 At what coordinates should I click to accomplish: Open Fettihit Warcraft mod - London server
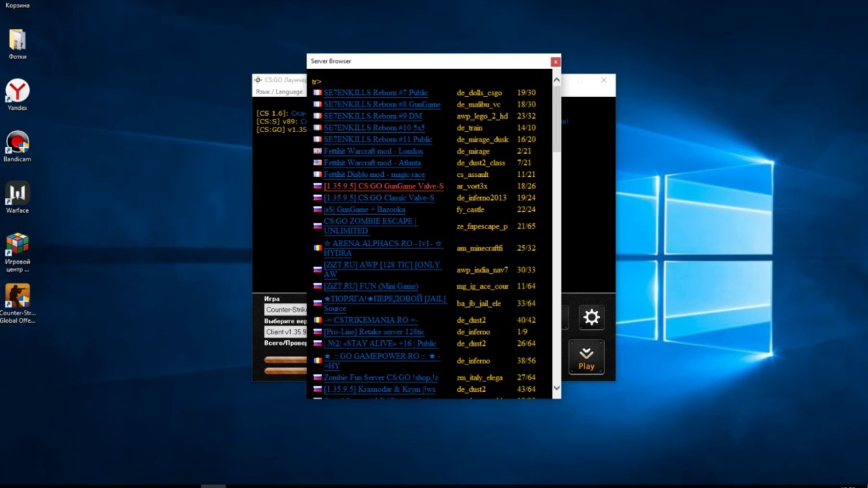(x=373, y=151)
